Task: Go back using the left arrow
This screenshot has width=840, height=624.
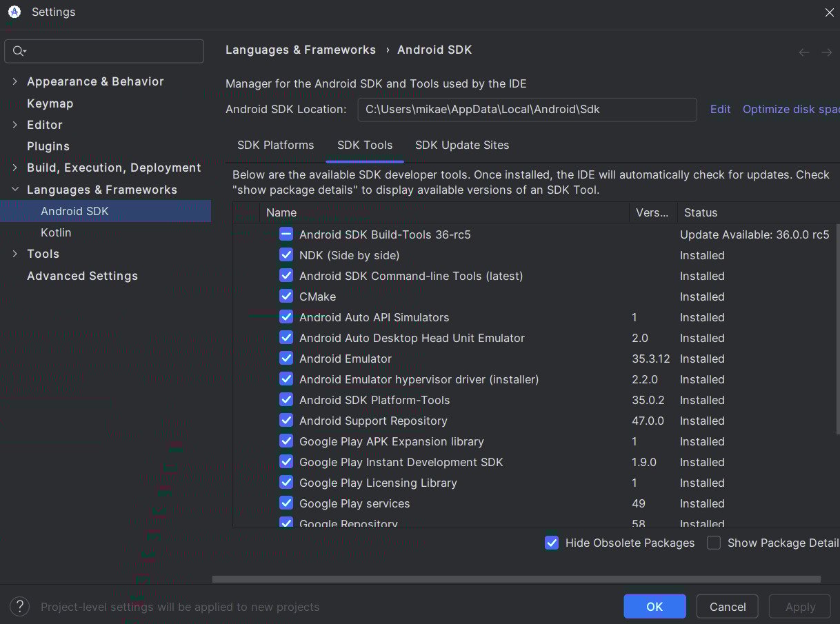Action: (804, 52)
